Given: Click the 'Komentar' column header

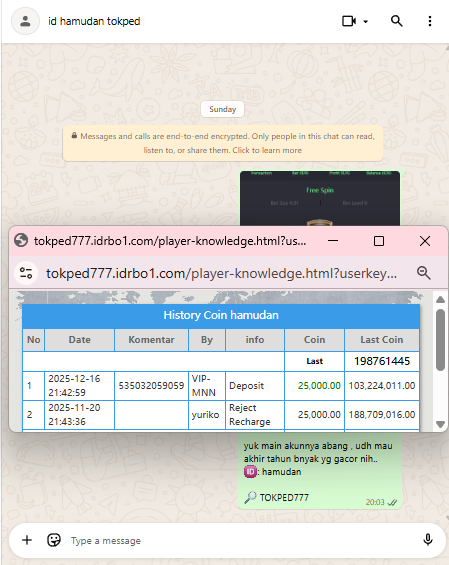Looking at the screenshot, I should pyautogui.click(x=151, y=340).
